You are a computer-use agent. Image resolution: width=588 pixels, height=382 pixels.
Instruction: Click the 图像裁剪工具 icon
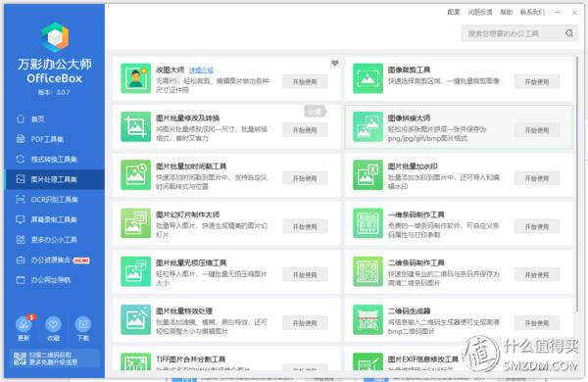click(367, 78)
